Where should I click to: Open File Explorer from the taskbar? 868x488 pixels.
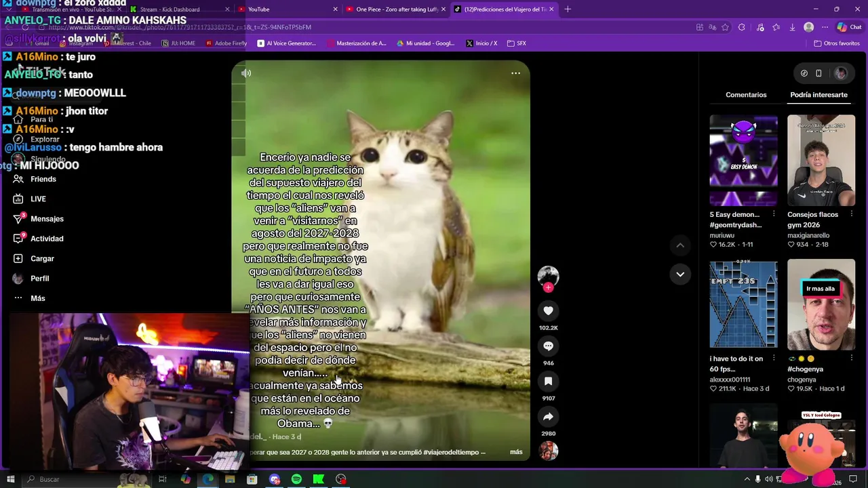230,479
